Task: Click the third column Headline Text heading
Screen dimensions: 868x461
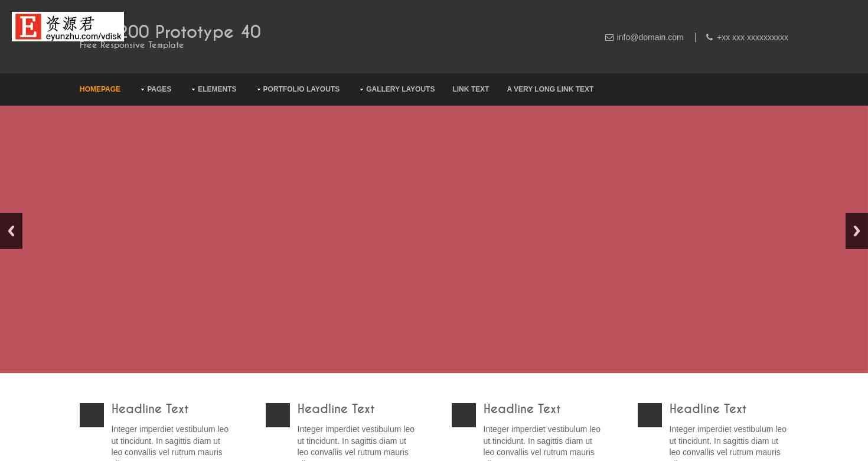Action: [522, 409]
